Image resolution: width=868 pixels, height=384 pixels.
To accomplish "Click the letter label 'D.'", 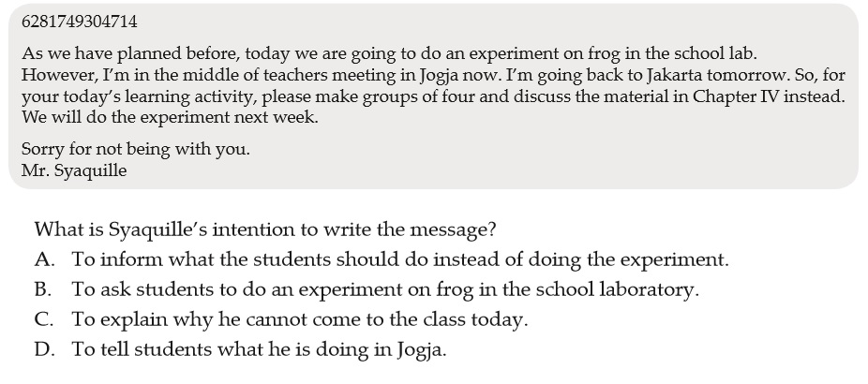I will coord(44,349).
